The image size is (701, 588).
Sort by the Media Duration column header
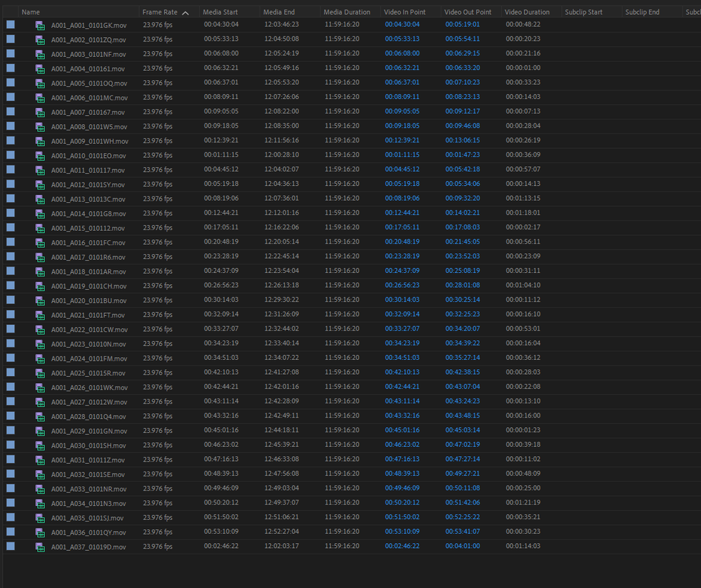(x=347, y=12)
